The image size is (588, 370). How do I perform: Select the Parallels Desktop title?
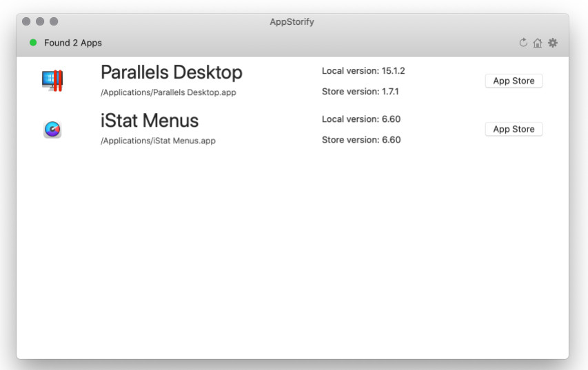click(x=172, y=72)
